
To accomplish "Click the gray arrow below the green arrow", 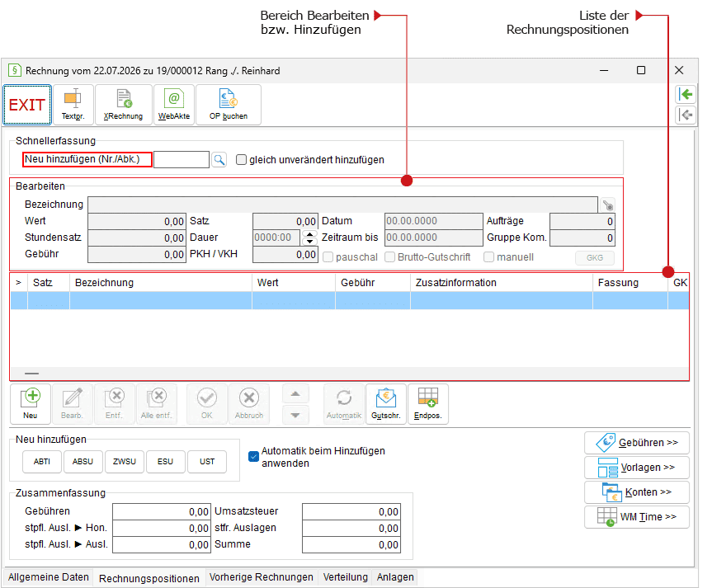I will click(686, 115).
